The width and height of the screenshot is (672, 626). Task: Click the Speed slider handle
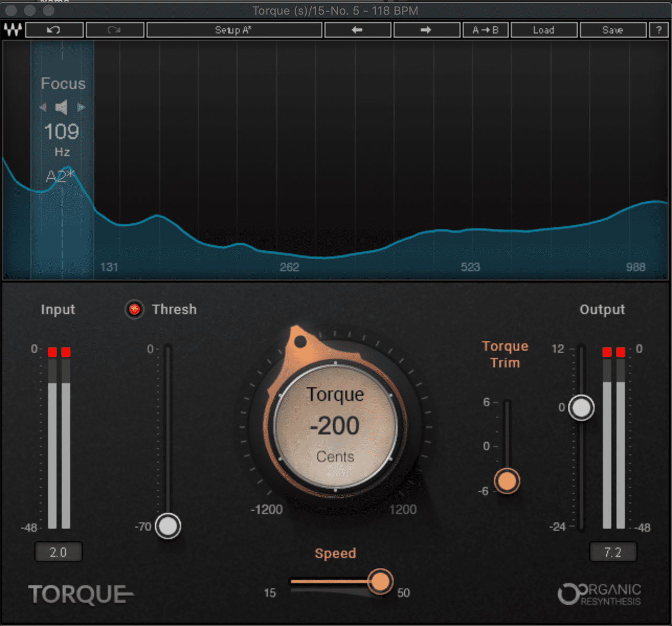(380, 581)
